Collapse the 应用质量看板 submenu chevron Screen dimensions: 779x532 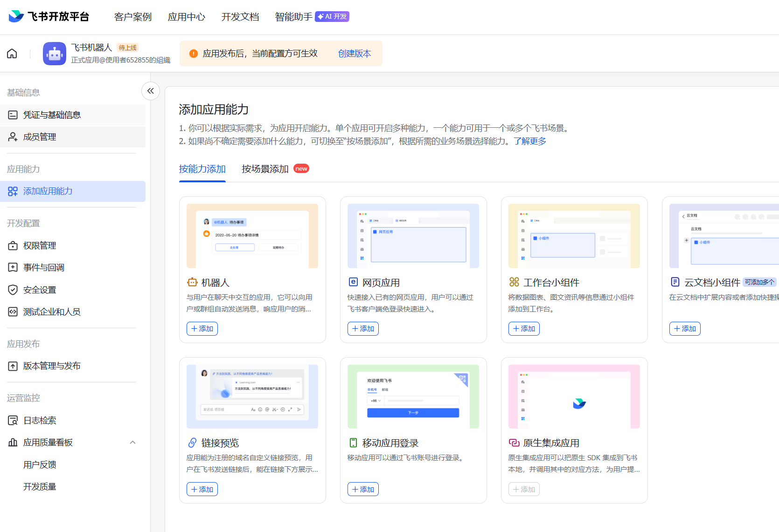pos(133,442)
